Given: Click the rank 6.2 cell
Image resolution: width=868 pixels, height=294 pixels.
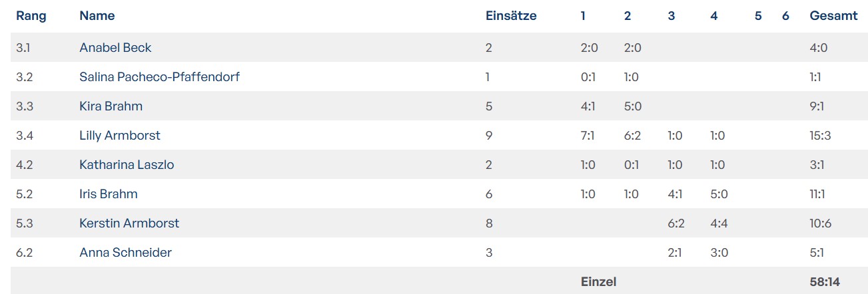Looking at the screenshot, I should click(25, 253).
